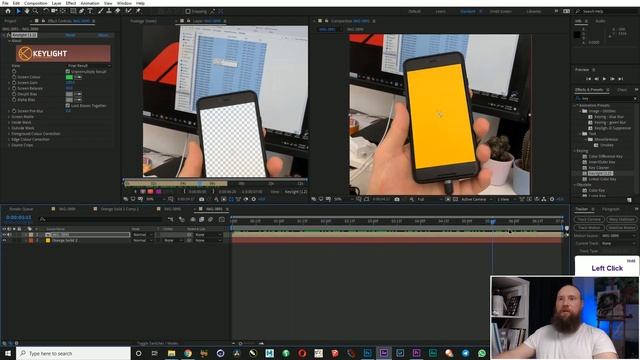Select the Roto Brush tool

point(129,11)
